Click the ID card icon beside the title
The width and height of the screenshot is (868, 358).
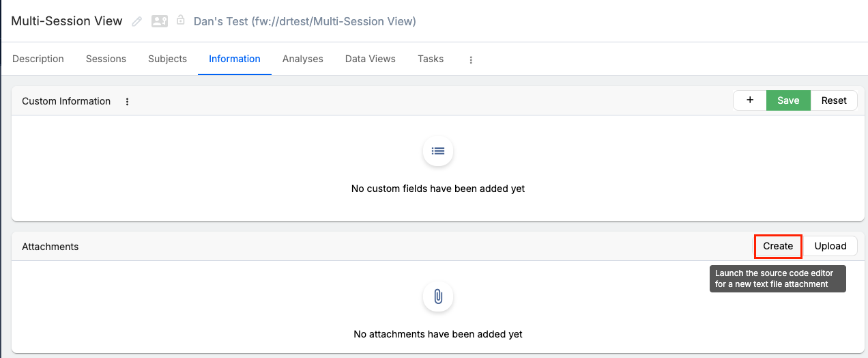click(x=160, y=21)
